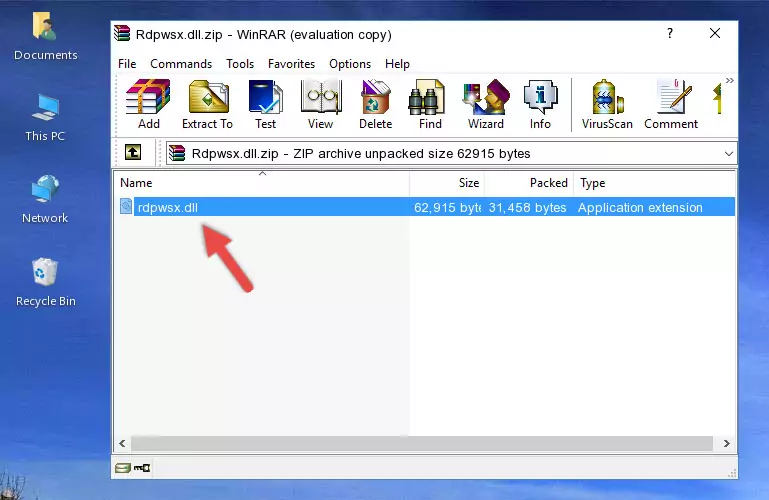Sort by the Type column header
This screenshot has height=500, width=769.
click(x=654, y=183)
